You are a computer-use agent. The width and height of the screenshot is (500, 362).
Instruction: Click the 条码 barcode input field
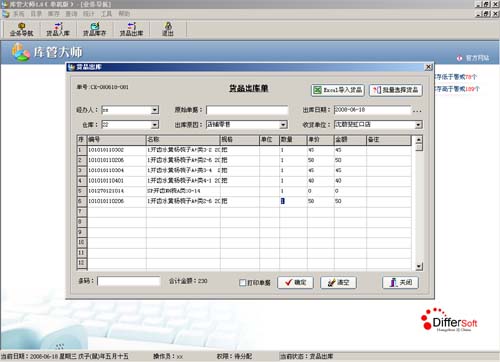coord(129,281)
